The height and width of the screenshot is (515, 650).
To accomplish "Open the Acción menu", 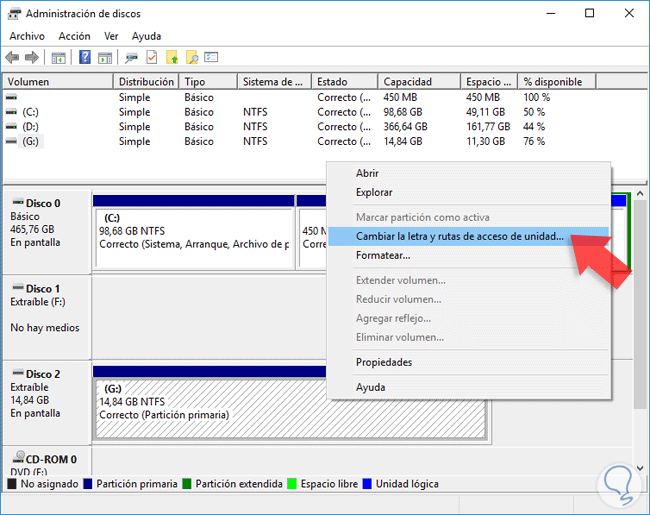I will [74, 36].
